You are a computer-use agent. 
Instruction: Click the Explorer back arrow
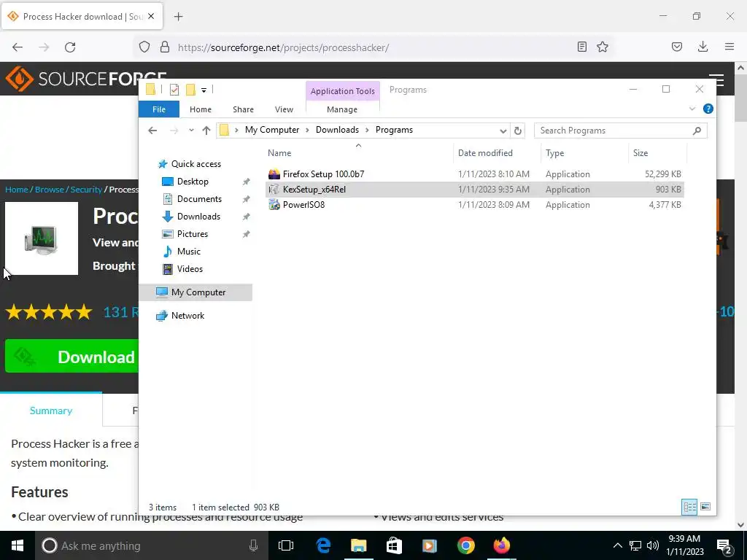click(152, 131)
